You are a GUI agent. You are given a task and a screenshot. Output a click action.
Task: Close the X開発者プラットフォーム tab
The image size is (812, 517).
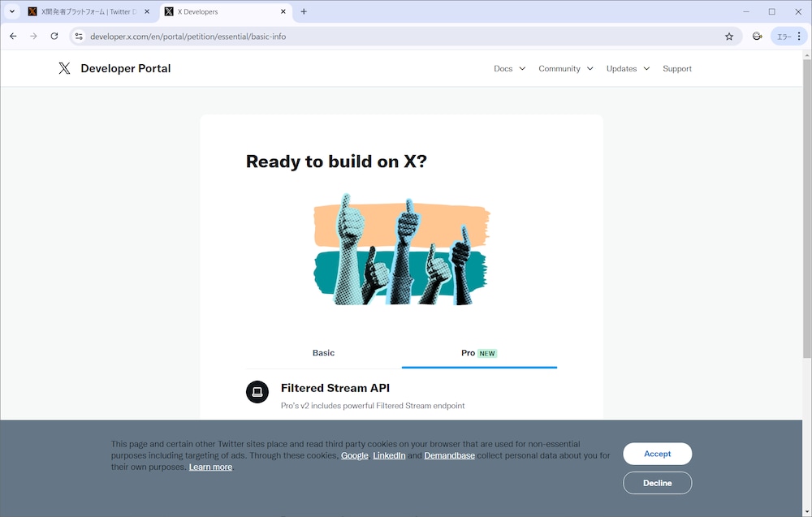tap(147, 11)
